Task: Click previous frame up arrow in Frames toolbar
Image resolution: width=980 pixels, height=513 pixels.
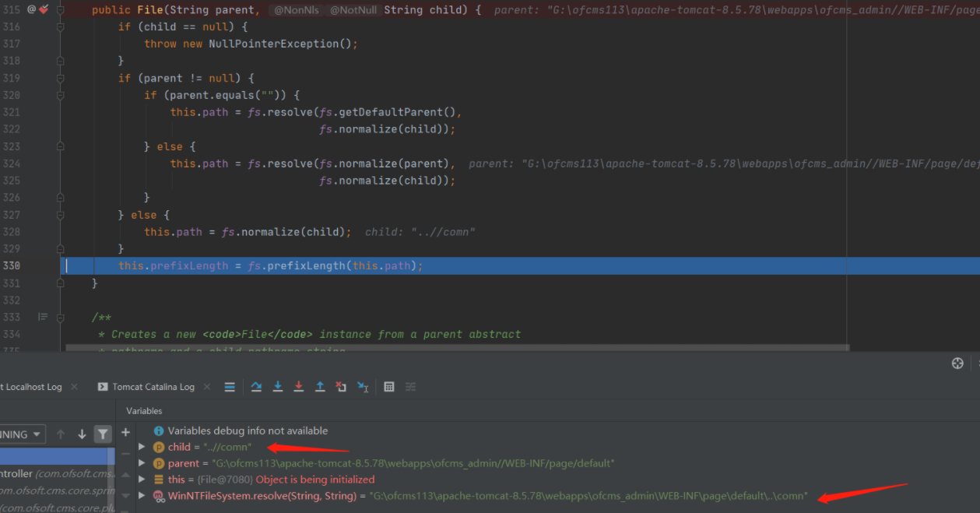Action: click(x=61, y=434)
